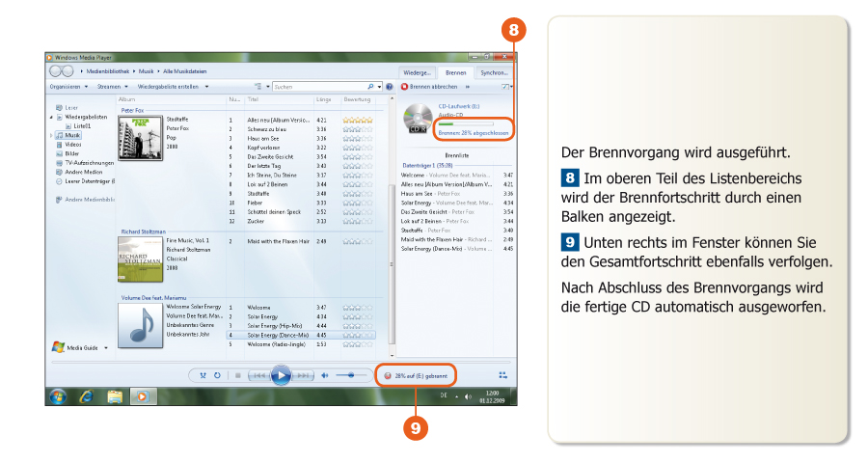868x463 pixels.
Task: Go to the previous track
Action: pos(258,375)
